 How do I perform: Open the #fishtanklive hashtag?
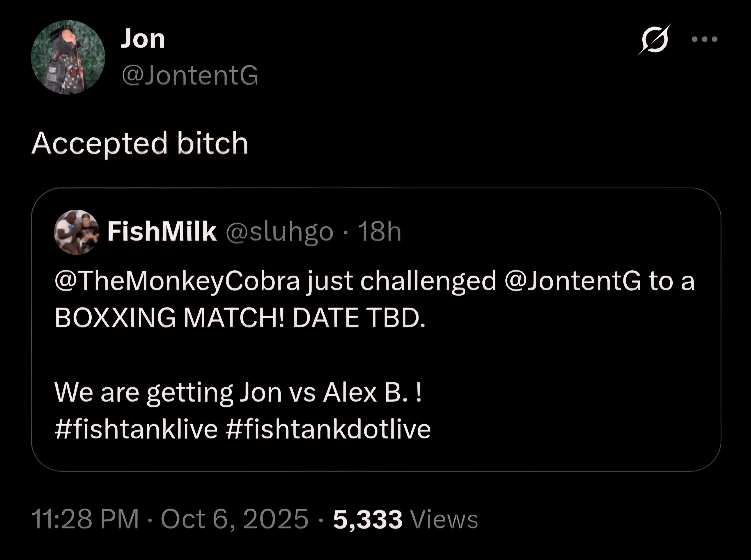pos(136,429)
